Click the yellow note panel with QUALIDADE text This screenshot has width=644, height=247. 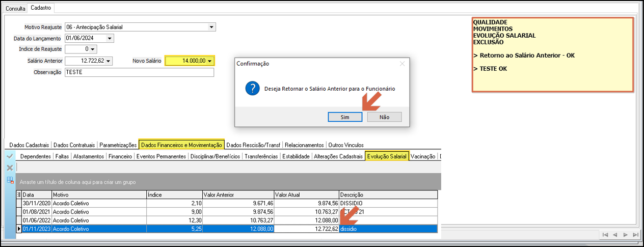point(553,54)
